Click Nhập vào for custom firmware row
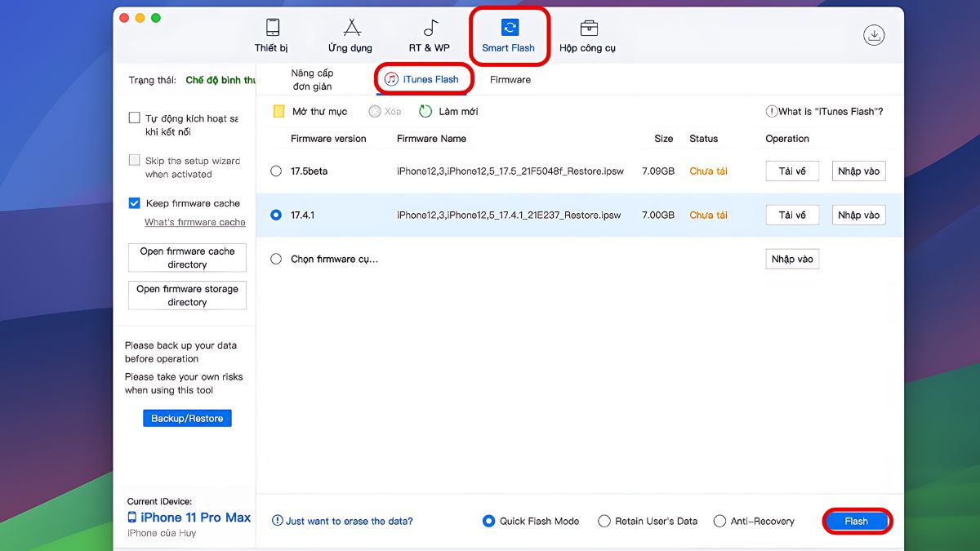 click(792, 259)
